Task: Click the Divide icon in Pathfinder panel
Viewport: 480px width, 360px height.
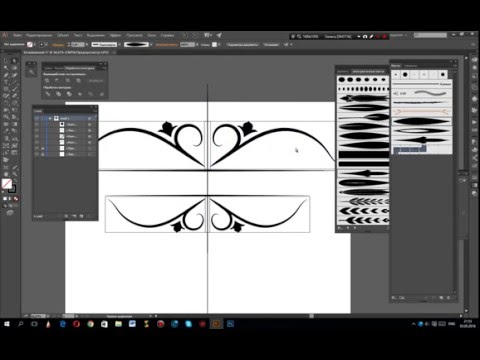Action: click(x=48, y=94)
